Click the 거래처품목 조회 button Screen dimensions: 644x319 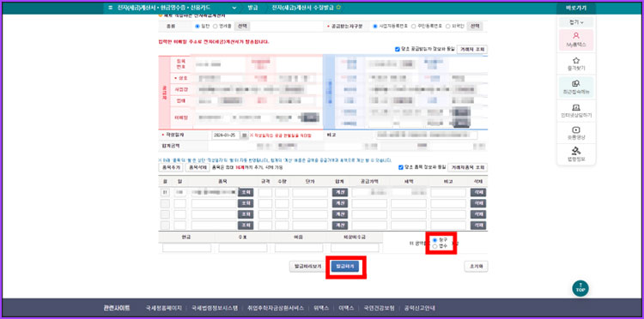pos(468,167)
